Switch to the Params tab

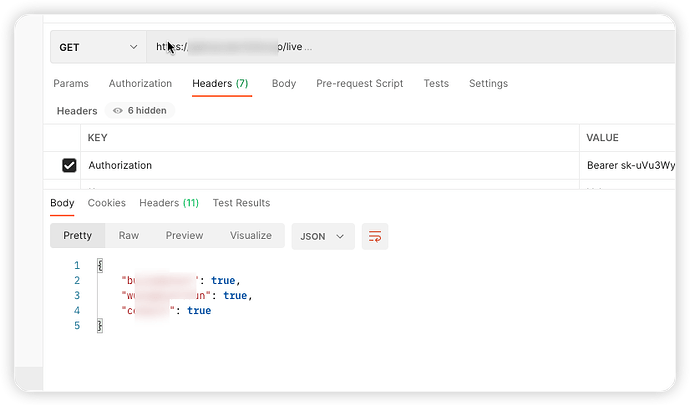(70, 83)
